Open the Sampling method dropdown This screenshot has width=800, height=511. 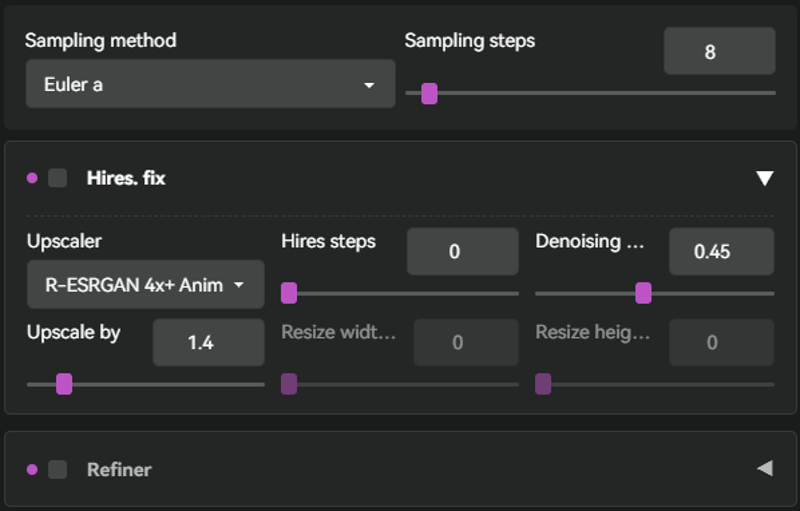(210, 84)
